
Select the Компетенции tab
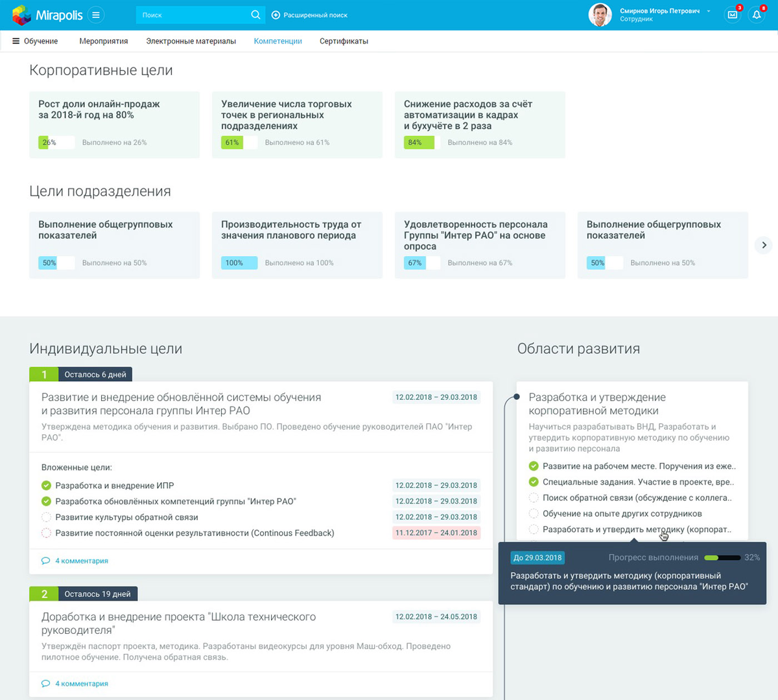point(278,41)
